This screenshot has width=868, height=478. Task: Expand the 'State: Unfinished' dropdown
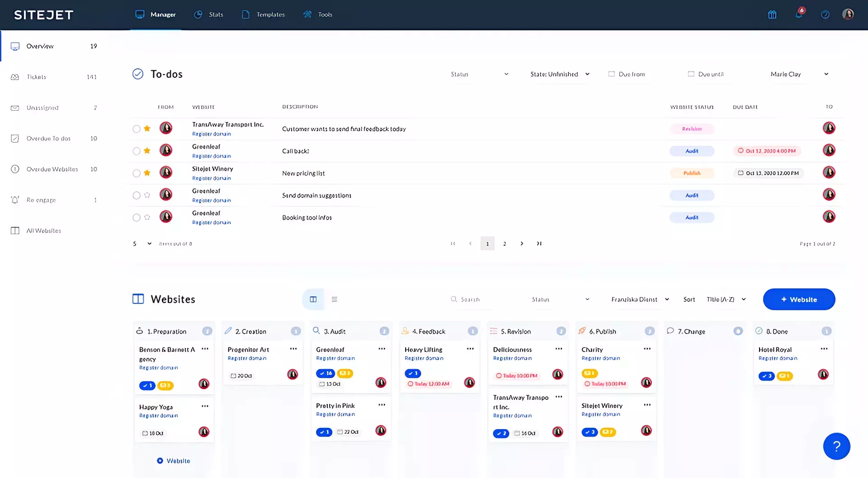(559, 74)
